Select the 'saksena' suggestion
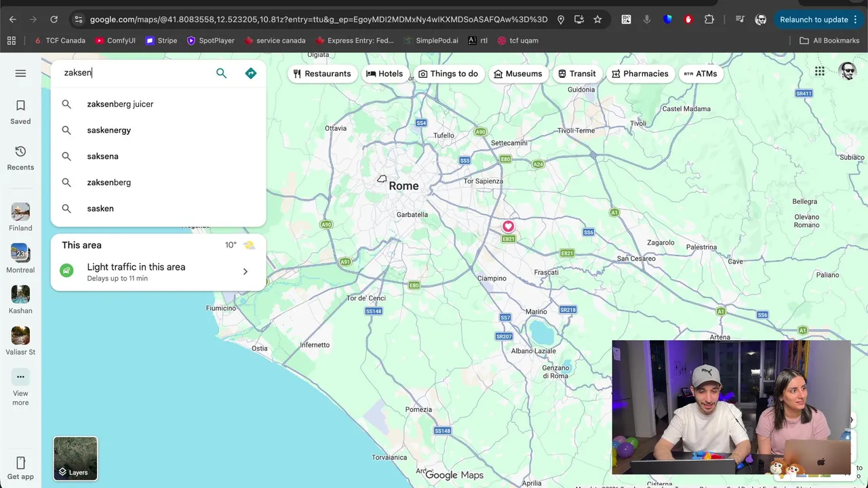 [x=158, y=157]
